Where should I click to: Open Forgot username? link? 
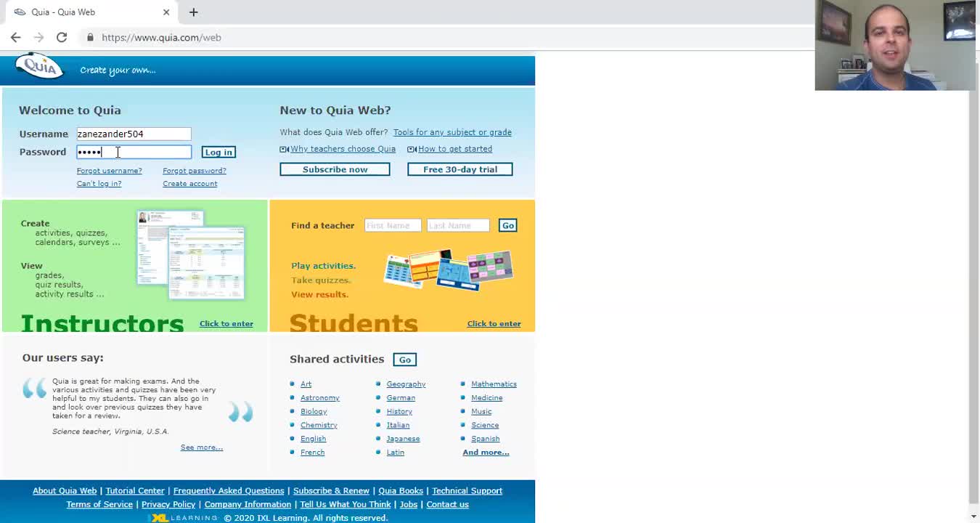(x=110, y=171)
